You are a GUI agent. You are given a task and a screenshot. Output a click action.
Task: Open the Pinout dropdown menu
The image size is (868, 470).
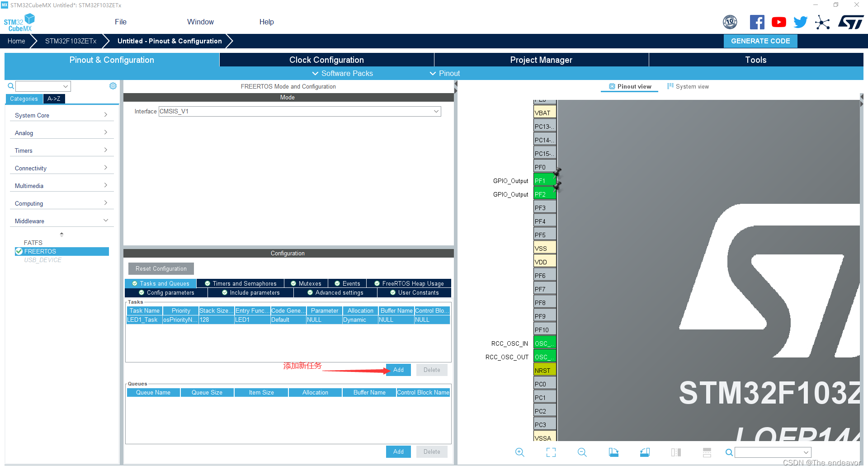pyautogui.click(x=444, y=73)
